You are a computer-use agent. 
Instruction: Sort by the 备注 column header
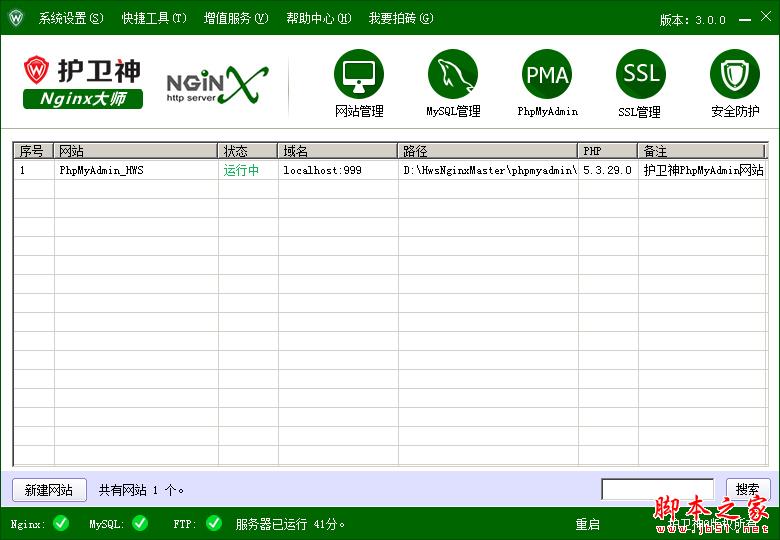701,151
